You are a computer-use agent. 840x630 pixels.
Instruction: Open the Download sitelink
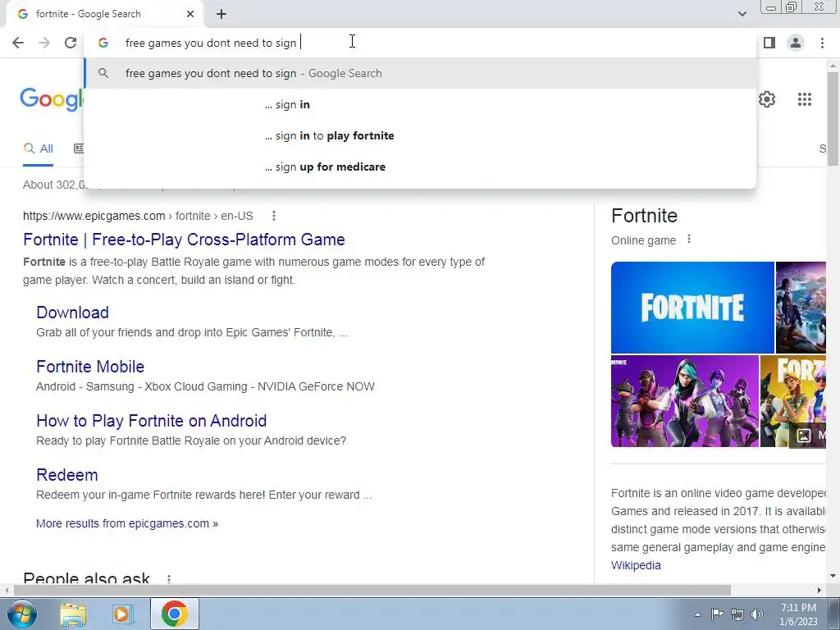click(x=72, y=313)
